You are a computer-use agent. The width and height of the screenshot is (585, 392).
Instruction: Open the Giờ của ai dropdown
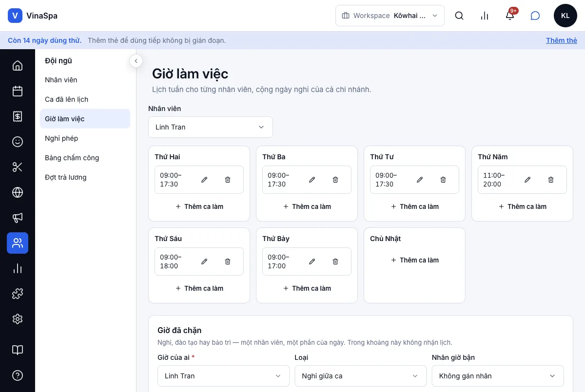(223, 376)
